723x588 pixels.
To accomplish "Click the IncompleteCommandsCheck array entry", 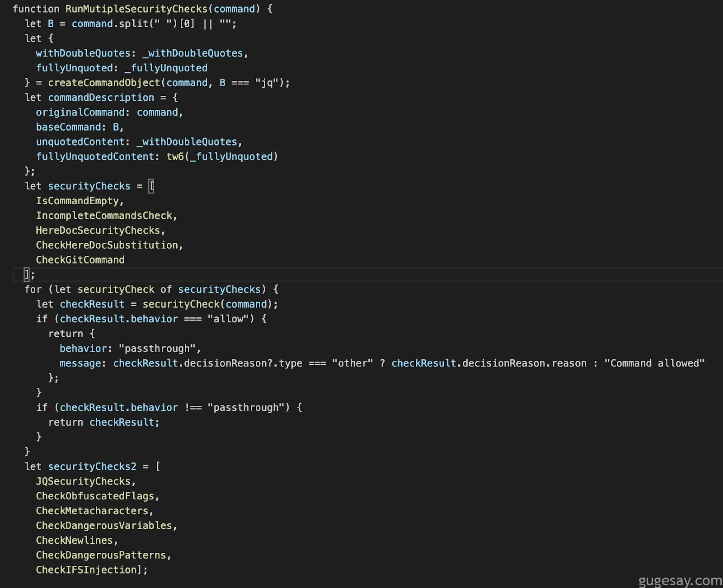I will point(104,216).
